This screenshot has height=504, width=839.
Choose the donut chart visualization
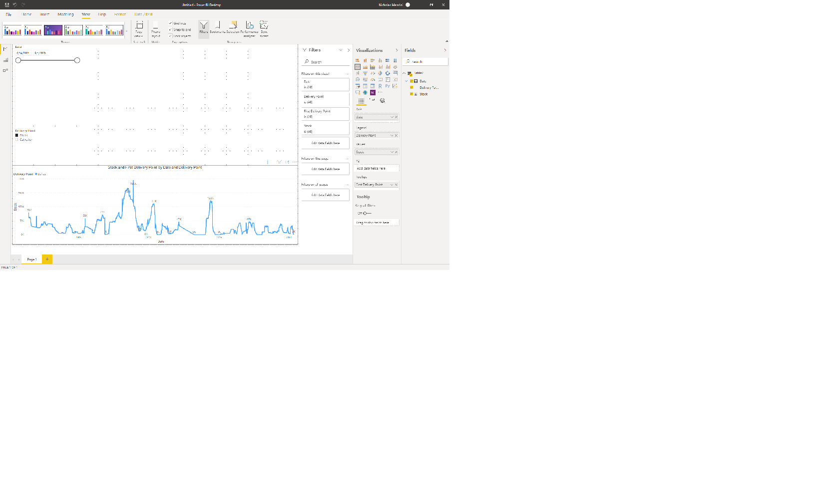point(388,73)
